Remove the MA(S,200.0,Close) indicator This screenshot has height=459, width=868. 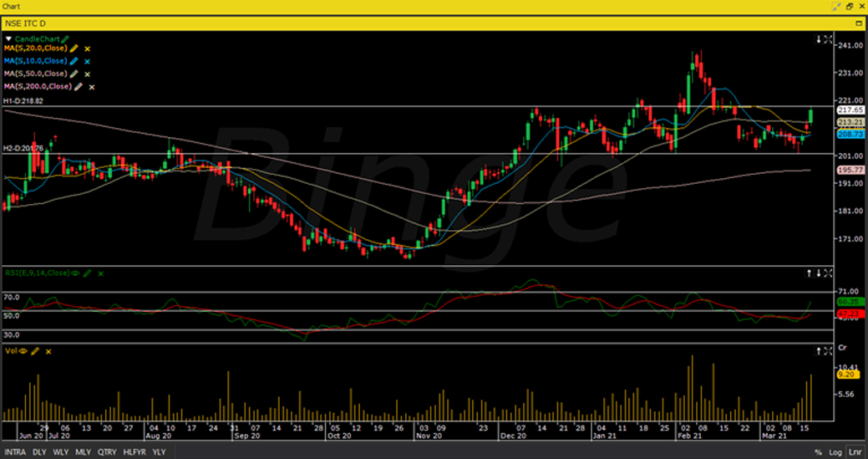[92, 87]
